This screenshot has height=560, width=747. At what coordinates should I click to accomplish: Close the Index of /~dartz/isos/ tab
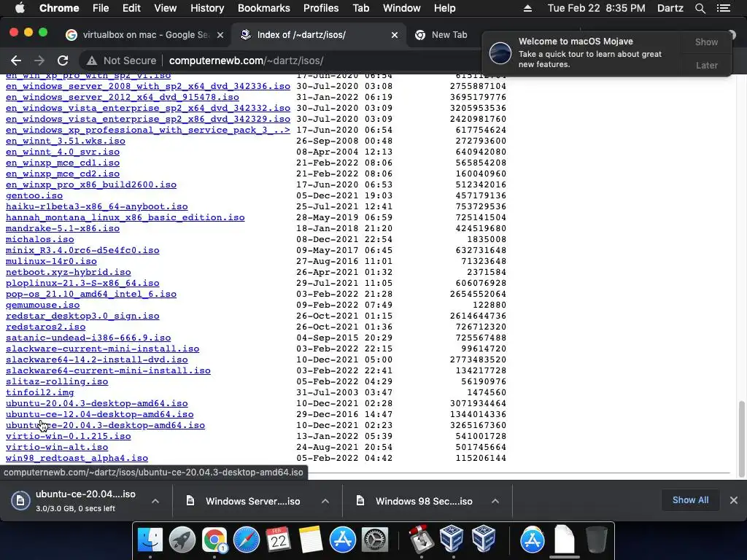[x=395, y=35]
